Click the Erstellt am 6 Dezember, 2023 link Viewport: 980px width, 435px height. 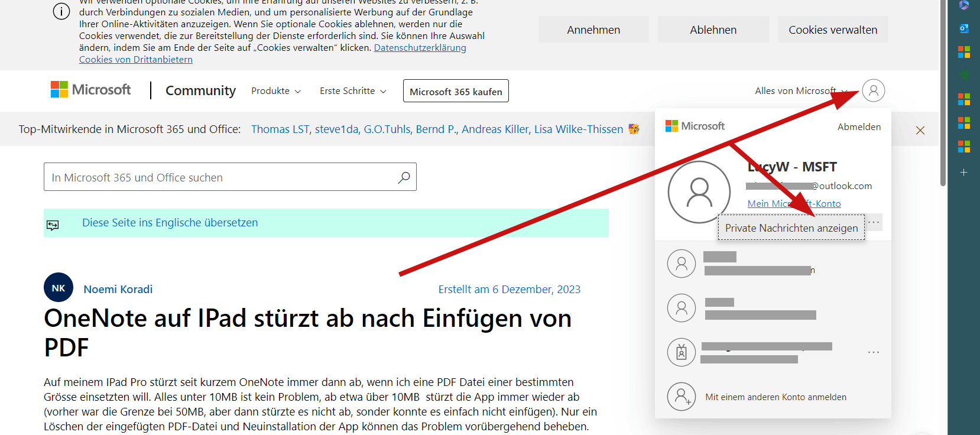tap(510, 289)
